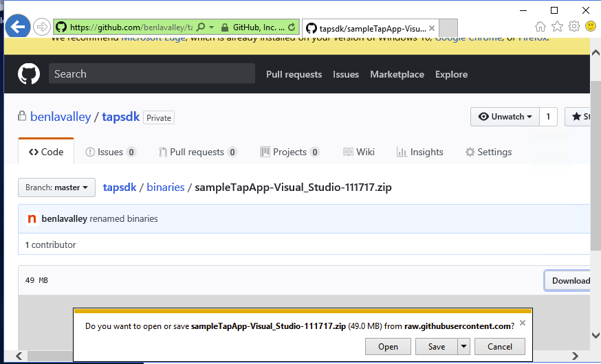Click the sampleTapApp-Visual_Studio-111717.zip file name text
The image size is (601, 364).
click(x=293, y=187)
